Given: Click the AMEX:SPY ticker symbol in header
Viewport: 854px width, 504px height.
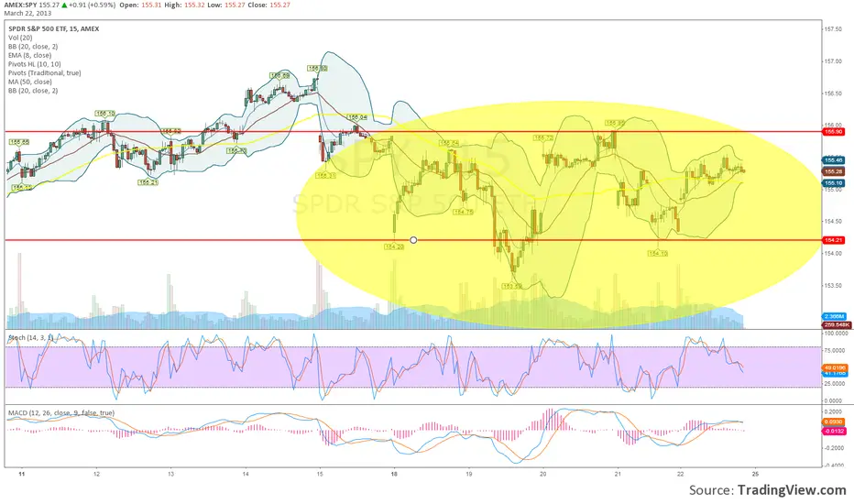Looking at the screenshot, I should (20, 5).
